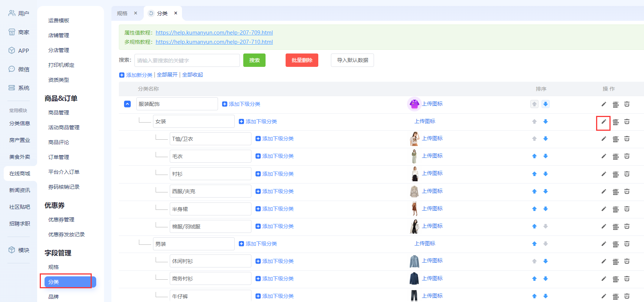Move 男装 category up
Image resolution: width=644 pixels, height=302 pixels.
point(534,244)
